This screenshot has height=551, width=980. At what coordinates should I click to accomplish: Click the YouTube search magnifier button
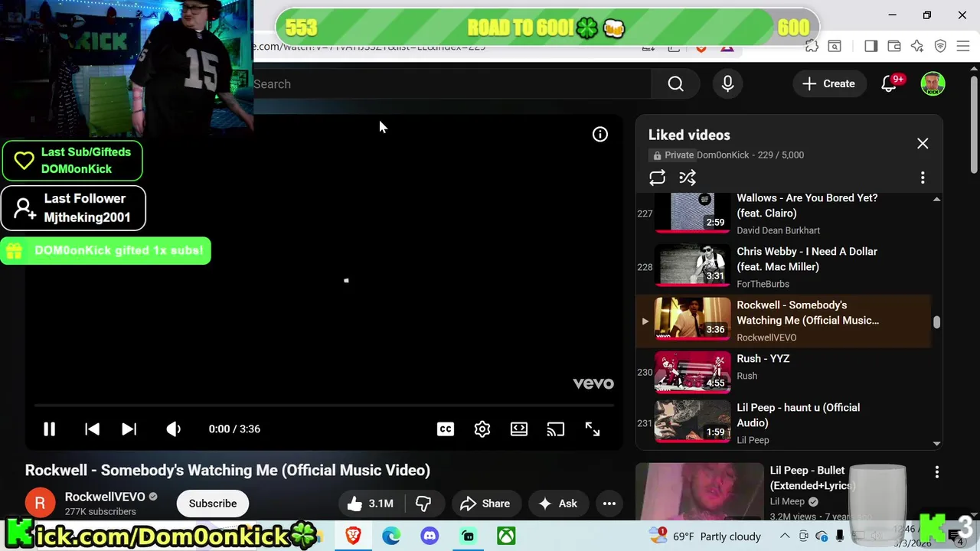coord(675,84)
